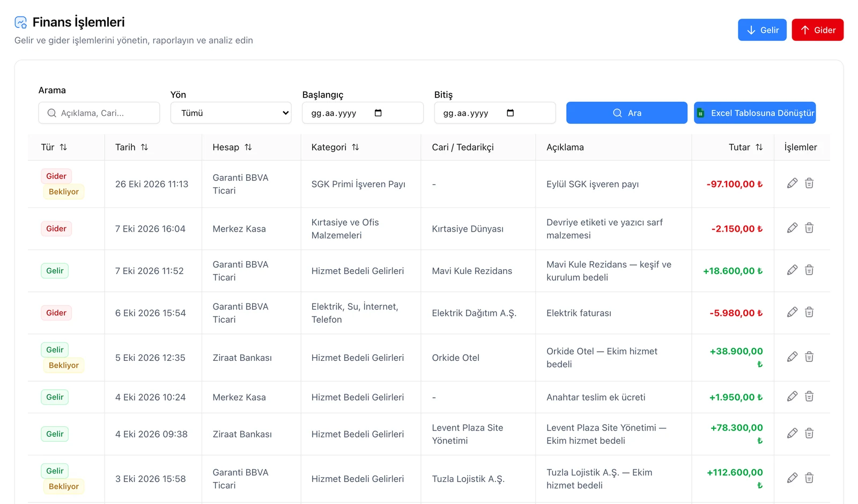Screen dimensions: 858x504
Task: Click the Finans İşlemleri page logo icon
Action: click(x=21, y=23)
